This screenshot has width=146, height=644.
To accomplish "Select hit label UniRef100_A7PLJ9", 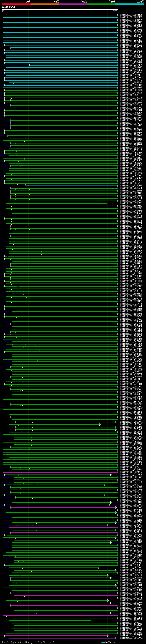I will click(x=131, y=50).
